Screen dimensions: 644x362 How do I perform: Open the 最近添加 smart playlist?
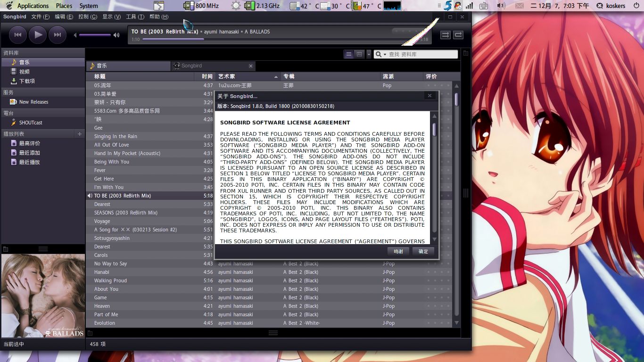(42, 153)
